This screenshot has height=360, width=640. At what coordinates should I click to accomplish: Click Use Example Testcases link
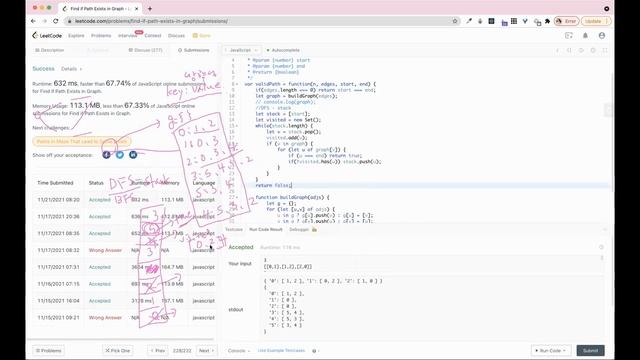point(281,351)
